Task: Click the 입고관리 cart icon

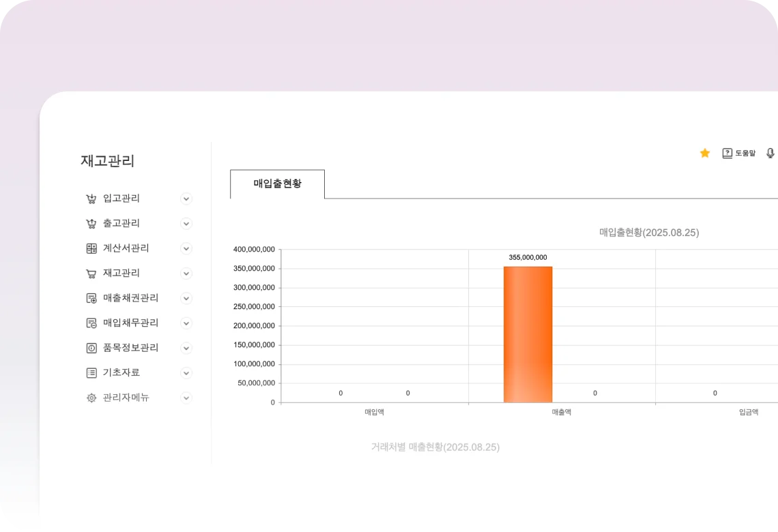Action: click(x=91, y=199)
